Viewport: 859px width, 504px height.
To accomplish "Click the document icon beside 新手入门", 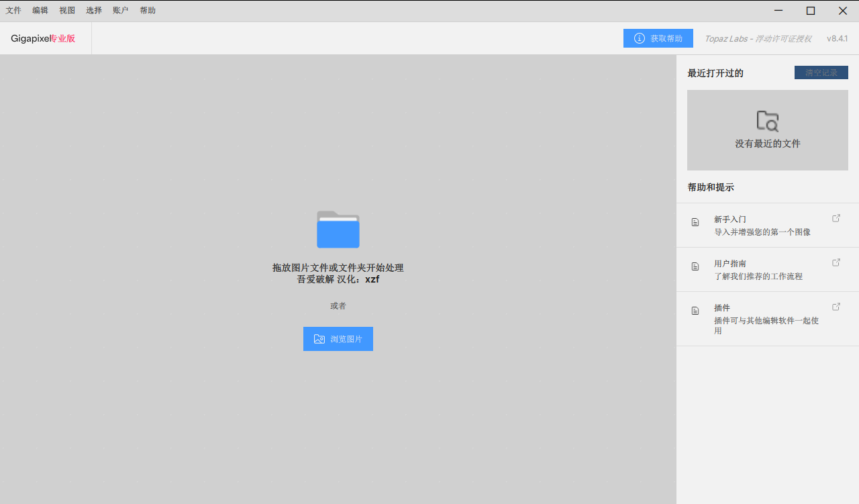I will [x=695, y=222].
